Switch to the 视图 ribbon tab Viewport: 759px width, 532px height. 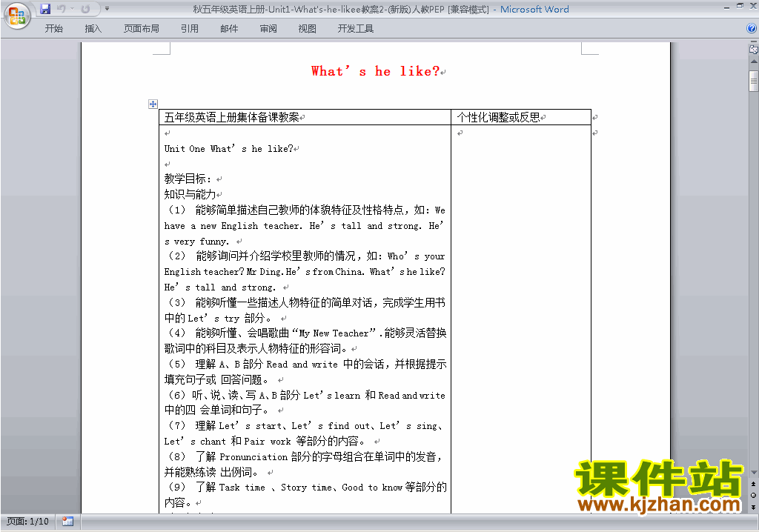tap(308, 29)
